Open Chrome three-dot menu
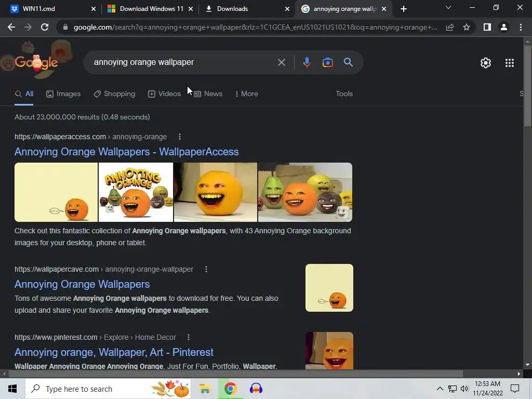The width and height of the screenshot is (532, 399). [x=521, y=27]
